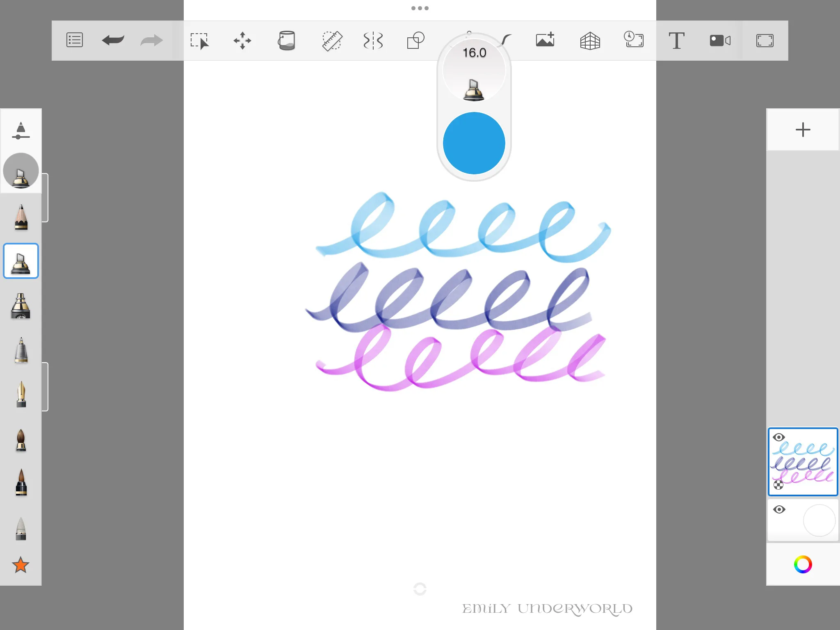This screenshot has height=630, width=840.
Task: Hide the scribbles layer with the eye icon
Action: tap(779, 438)
